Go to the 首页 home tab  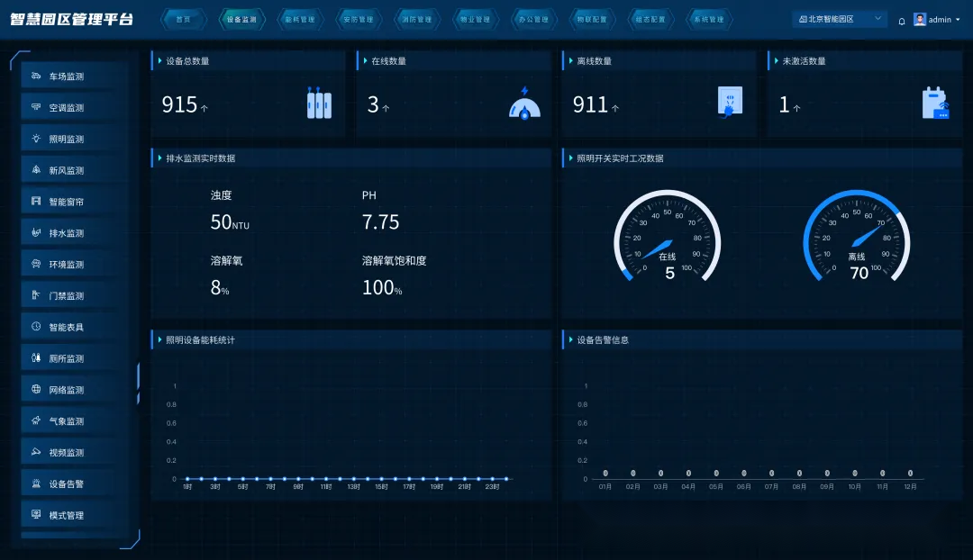point(183,19)
